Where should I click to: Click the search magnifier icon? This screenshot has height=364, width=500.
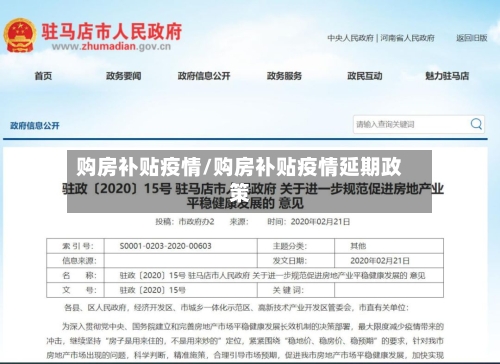(476, 124)
